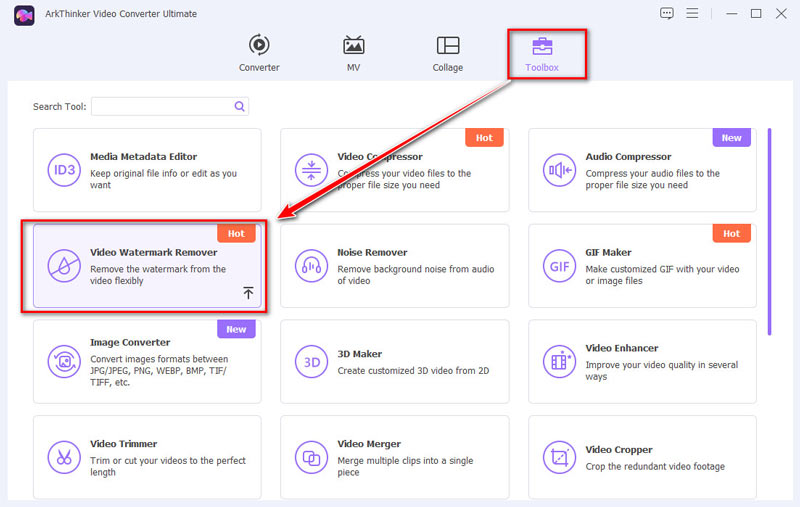Click text "Merge multiple clips into a single piece"
This screenshot has width=800, height=507.
pos(405,466)
